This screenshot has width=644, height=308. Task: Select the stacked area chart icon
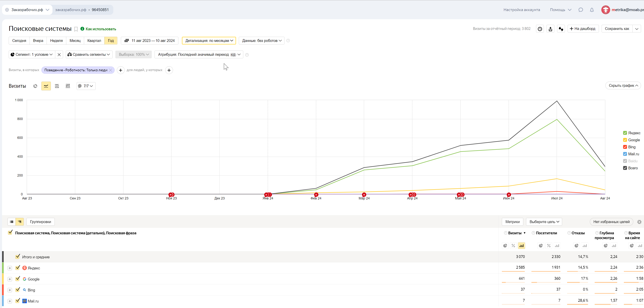click(57, 86)
